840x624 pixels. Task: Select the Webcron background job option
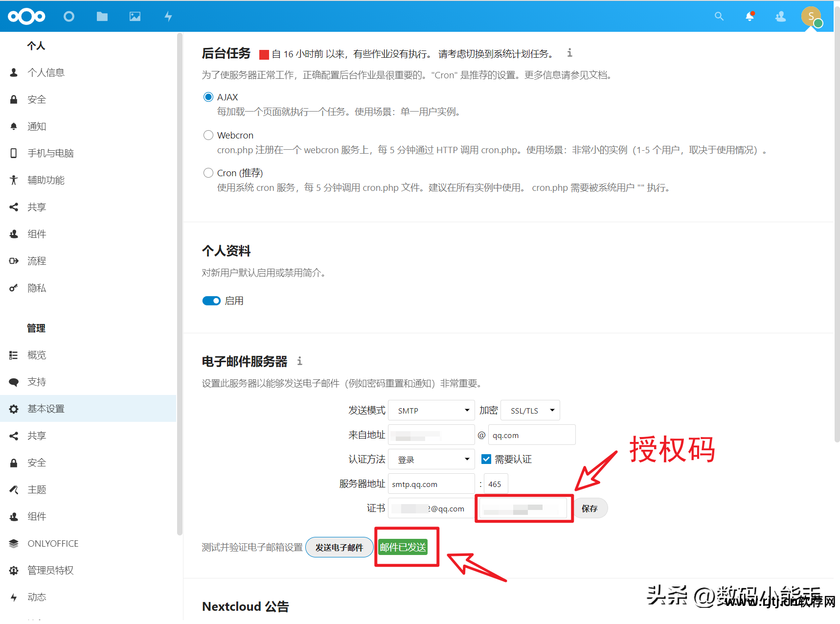(x=208, y=135)
